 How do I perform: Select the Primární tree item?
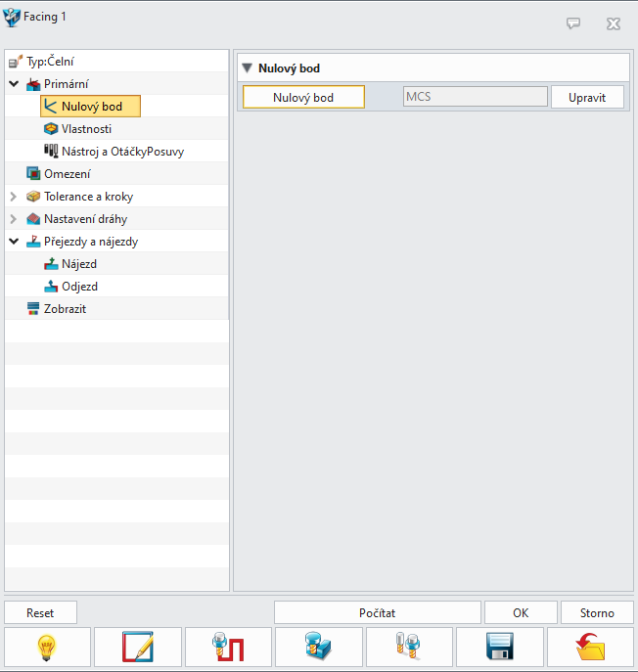[66, 84]
